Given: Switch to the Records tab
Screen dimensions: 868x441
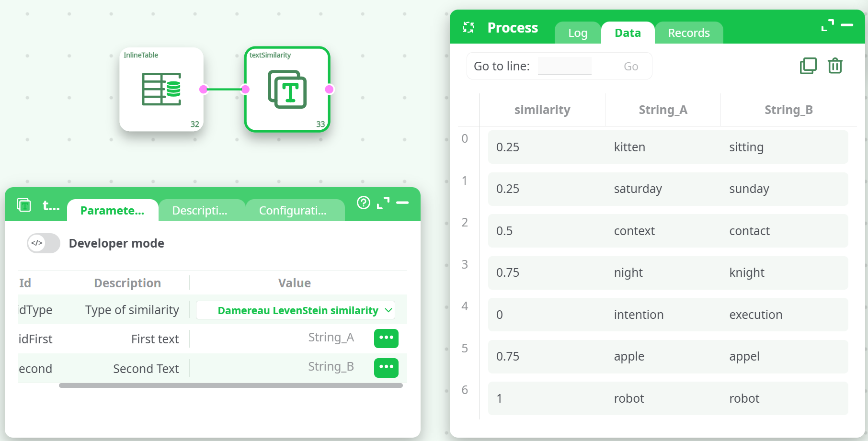Looking at the screenshot, I should tap(688, 33).
